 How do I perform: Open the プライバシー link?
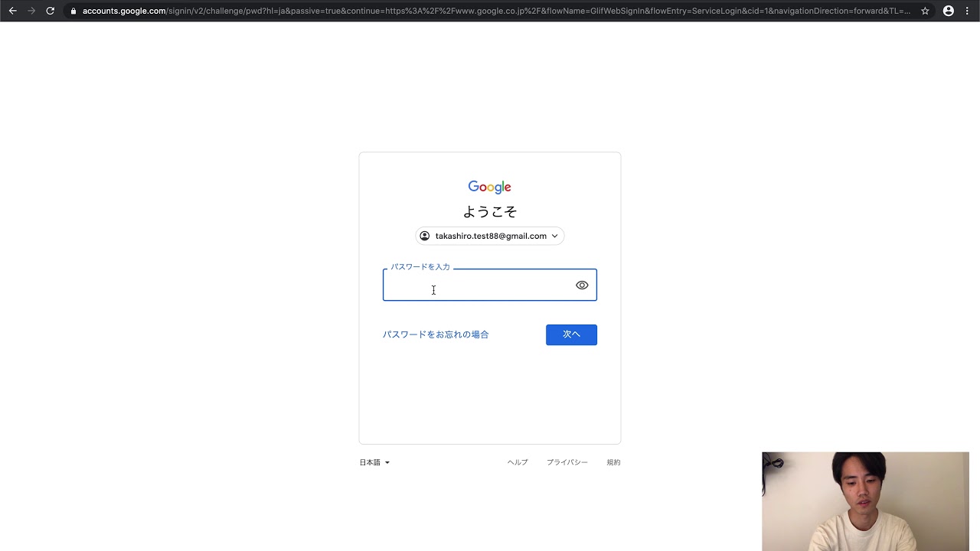[567, 462]
